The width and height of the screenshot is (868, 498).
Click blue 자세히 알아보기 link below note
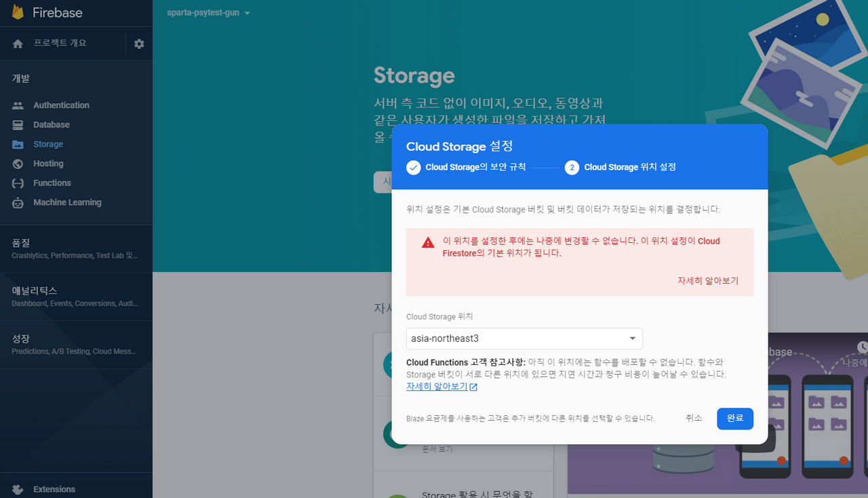(x=437, y=387)
